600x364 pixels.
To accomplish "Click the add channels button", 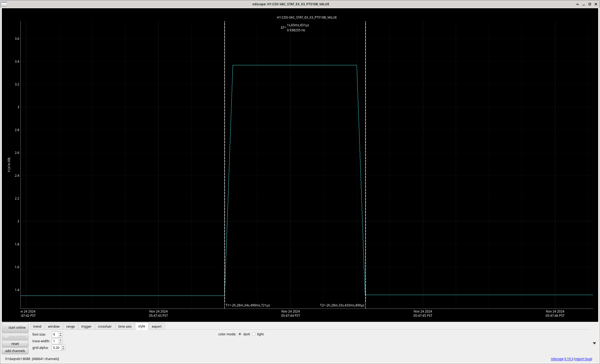I will 15,351.
